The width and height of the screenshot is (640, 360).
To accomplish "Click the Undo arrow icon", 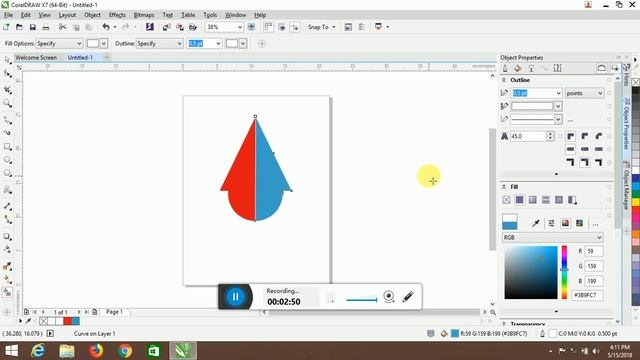I will [x=106, y=27].
